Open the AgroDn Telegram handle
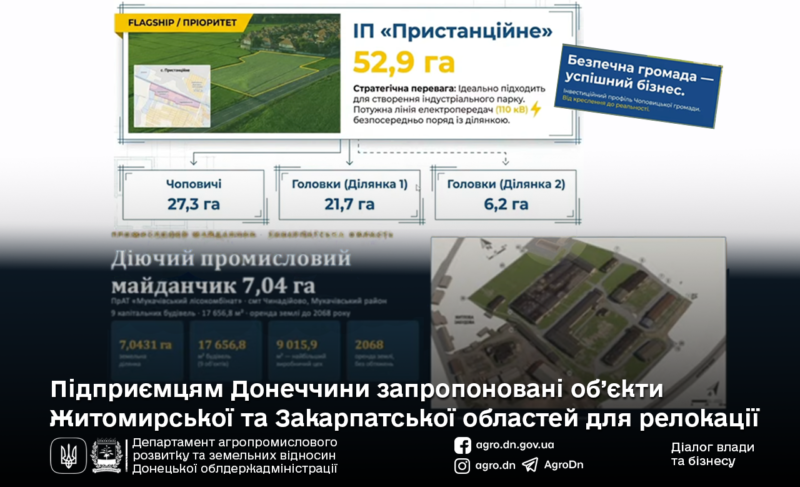800x487 pixels. click(564, 465)
